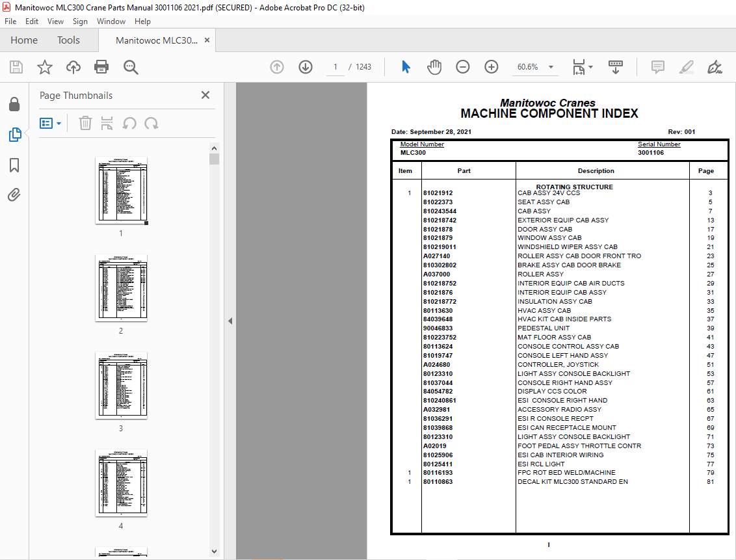Viewport: 736px width, 560px height.
Task: Open the Edit menu
Action: coord(32,21)
